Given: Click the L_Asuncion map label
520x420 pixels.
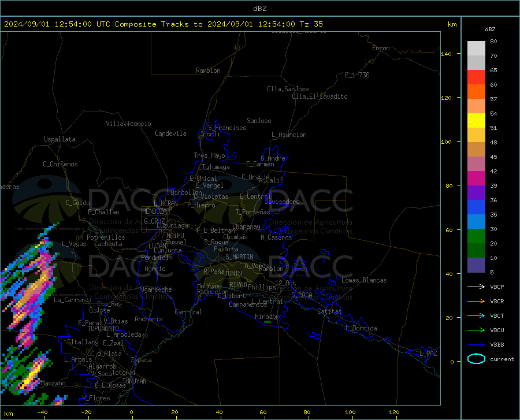Looking at the screenshot, I should coord(289,135).
